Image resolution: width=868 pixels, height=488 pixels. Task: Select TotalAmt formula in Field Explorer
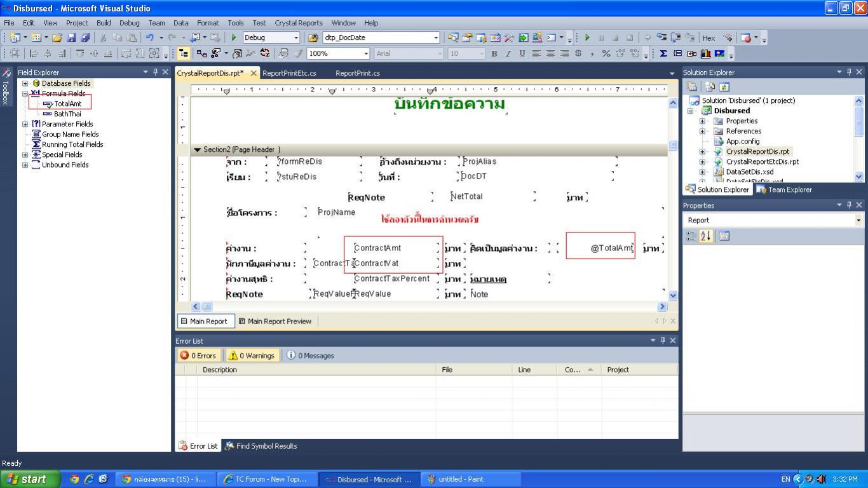(67, 104)
